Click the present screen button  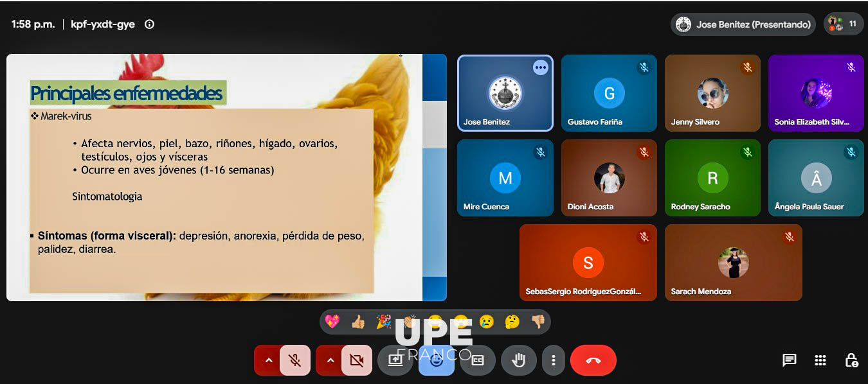[395, 360]
